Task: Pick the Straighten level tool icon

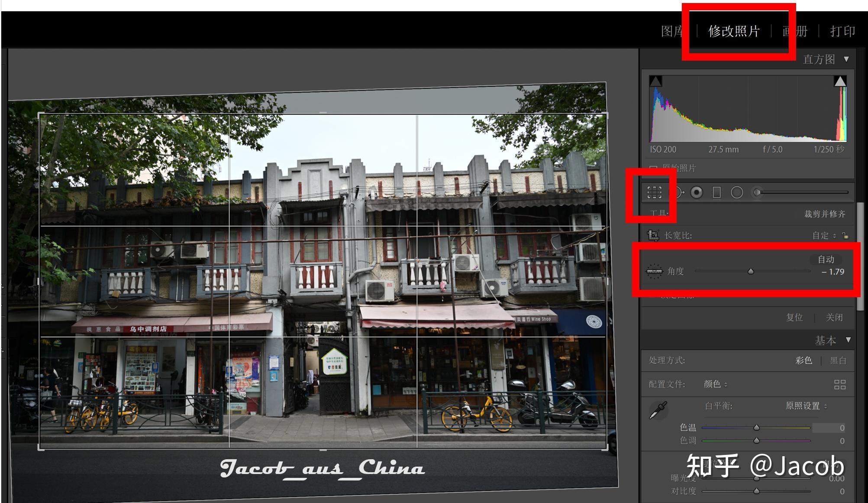Action: coord(654,271)
